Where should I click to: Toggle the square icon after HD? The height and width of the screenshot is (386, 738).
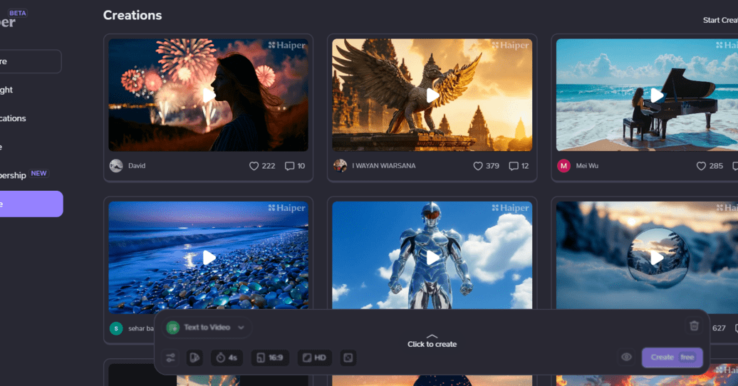(x=348, y=358)
